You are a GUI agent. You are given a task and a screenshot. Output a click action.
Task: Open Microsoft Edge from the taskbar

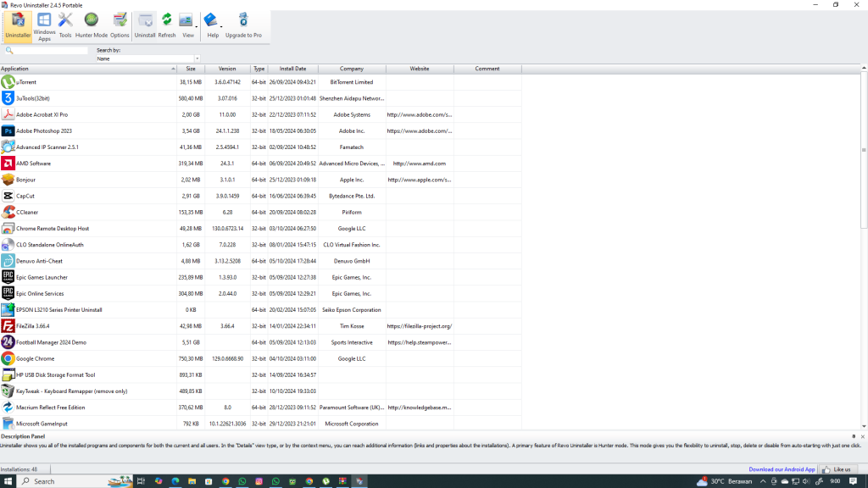175,481
